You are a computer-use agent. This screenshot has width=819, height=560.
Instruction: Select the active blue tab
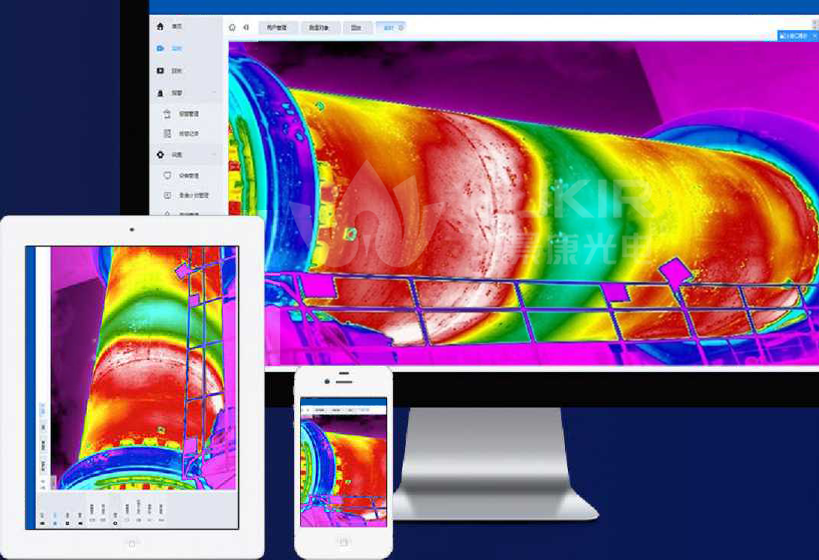390,28
